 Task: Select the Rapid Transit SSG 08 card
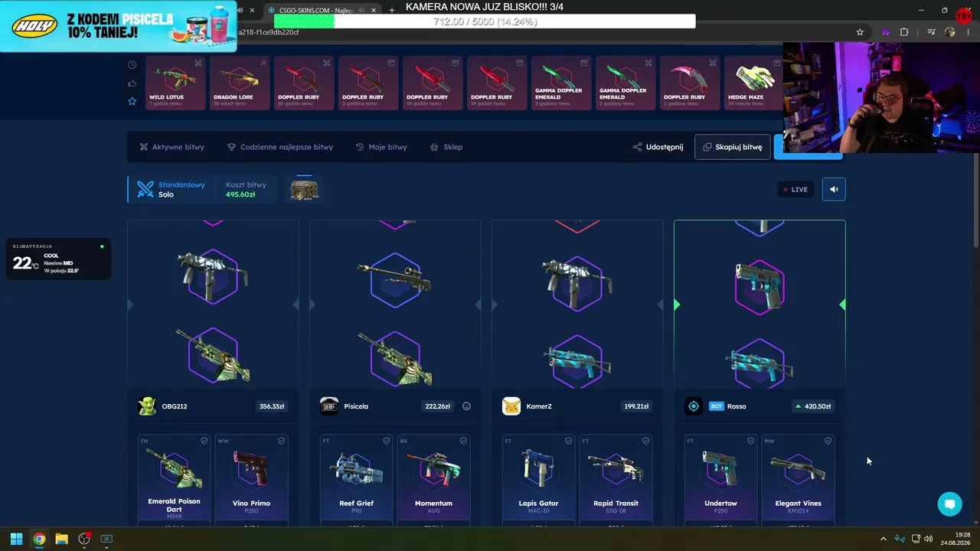click(616, 480)
